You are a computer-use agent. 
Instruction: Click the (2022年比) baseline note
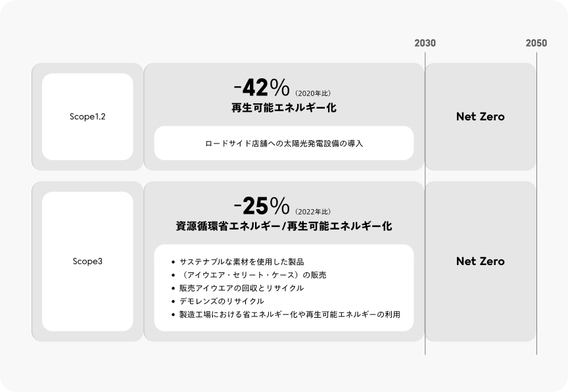[x=313, y=211]
